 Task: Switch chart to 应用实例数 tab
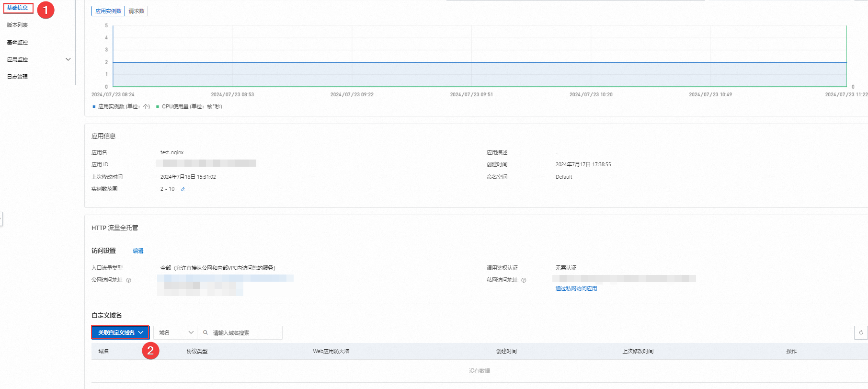coord(108,11)
